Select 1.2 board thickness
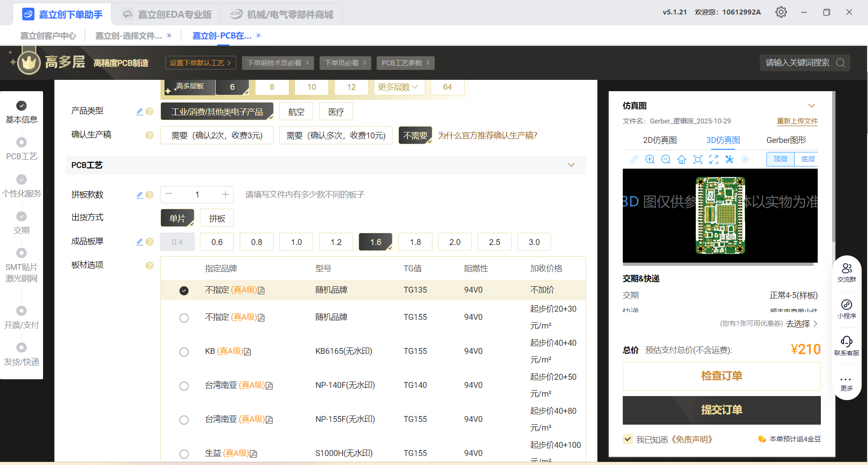 336,242
